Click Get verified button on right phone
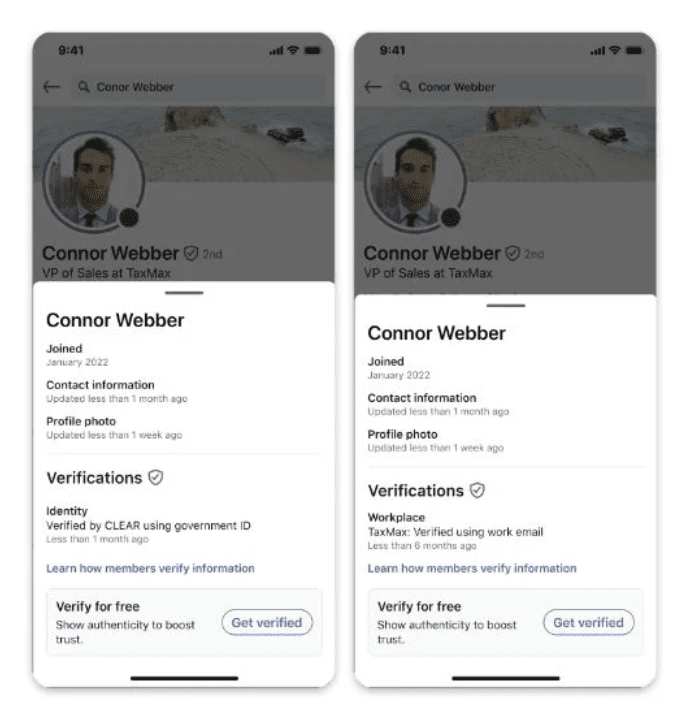 pos(588,623)
